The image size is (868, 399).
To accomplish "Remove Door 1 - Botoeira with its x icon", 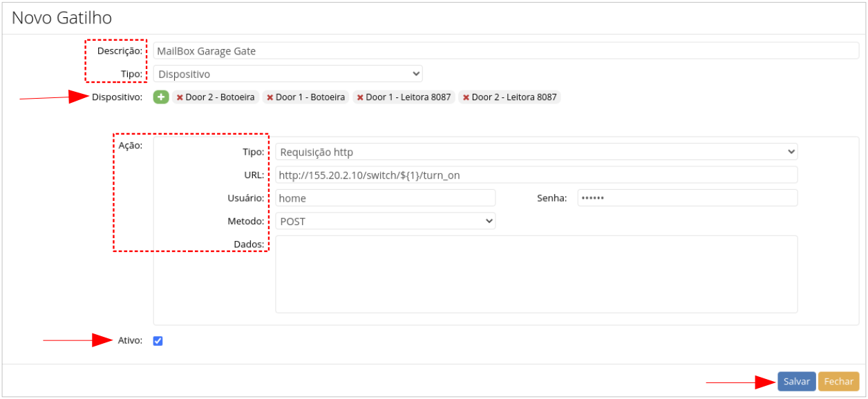I will pos(270,98).
